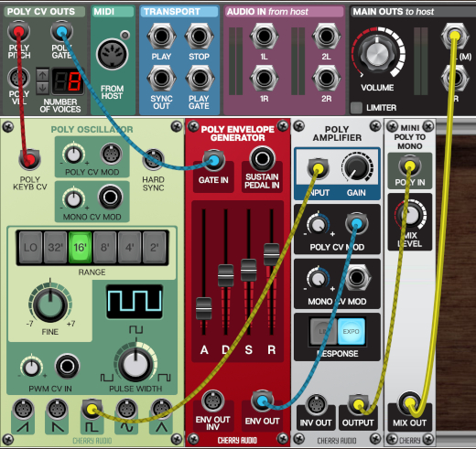Enable the Main Outs LIMITER button

coord(356,108)
